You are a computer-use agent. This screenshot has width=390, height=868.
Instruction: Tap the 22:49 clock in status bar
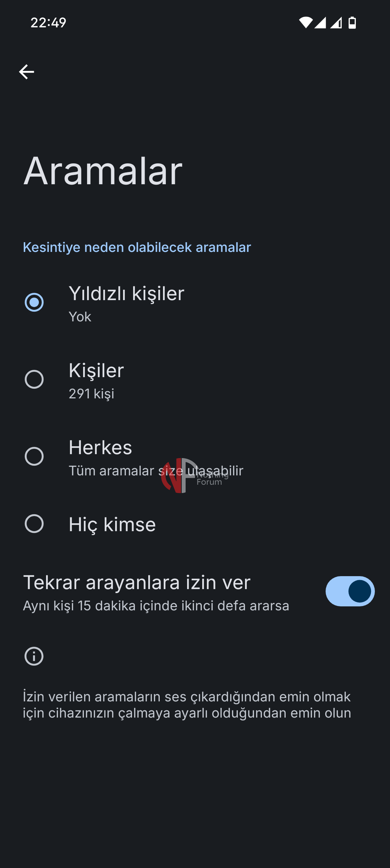point(48,23)
